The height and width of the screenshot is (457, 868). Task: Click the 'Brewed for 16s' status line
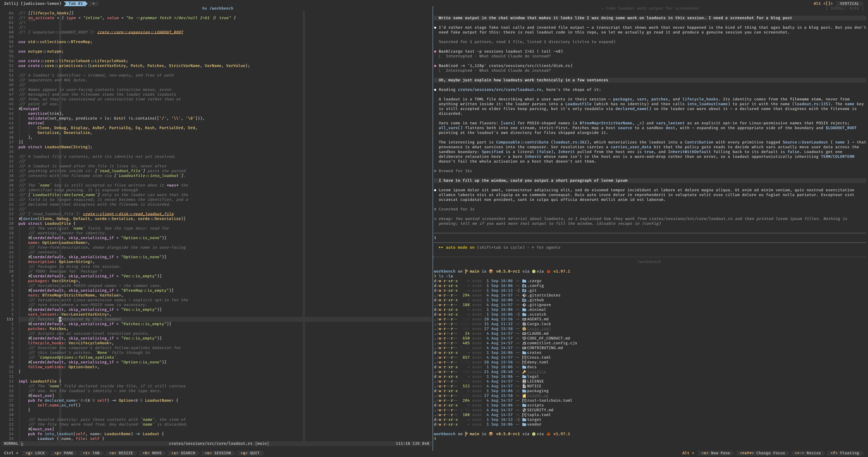tap(453, 171)
